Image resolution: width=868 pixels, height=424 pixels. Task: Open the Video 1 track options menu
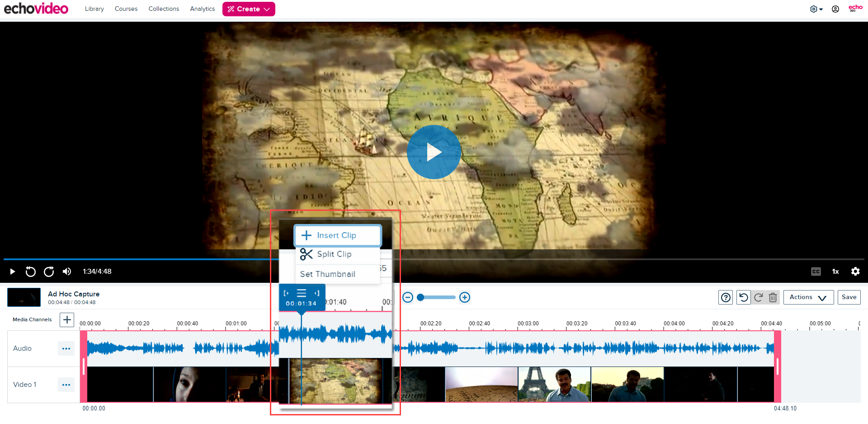66,385
